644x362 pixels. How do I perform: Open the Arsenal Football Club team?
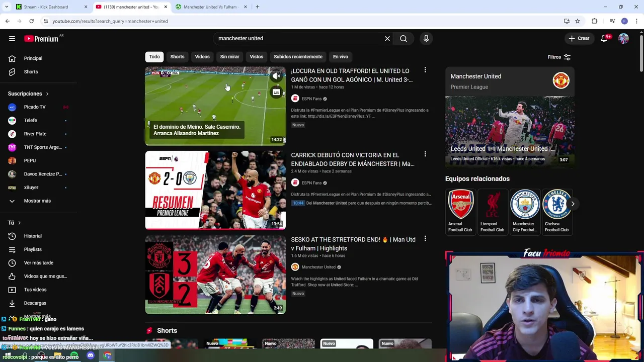pos(460,211)
